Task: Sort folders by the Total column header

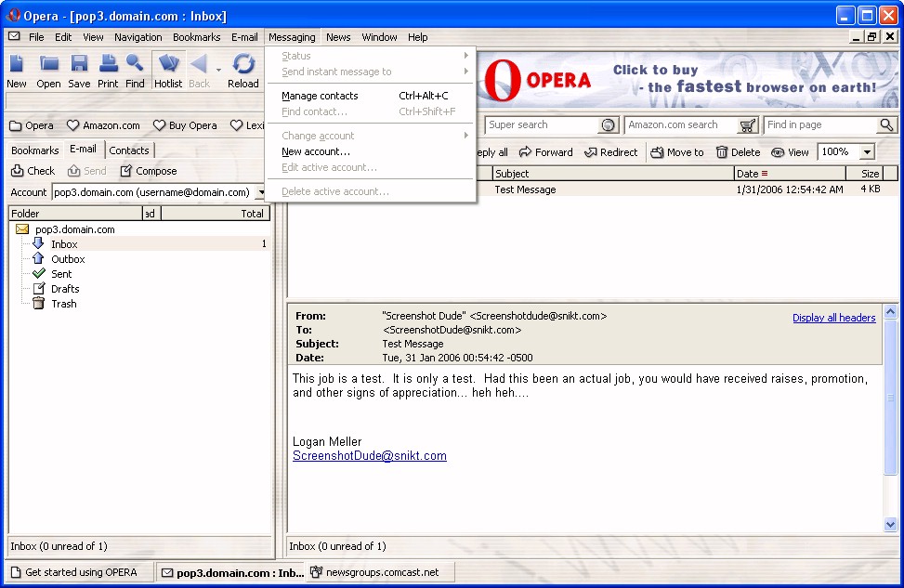Action: click(216, 214)
